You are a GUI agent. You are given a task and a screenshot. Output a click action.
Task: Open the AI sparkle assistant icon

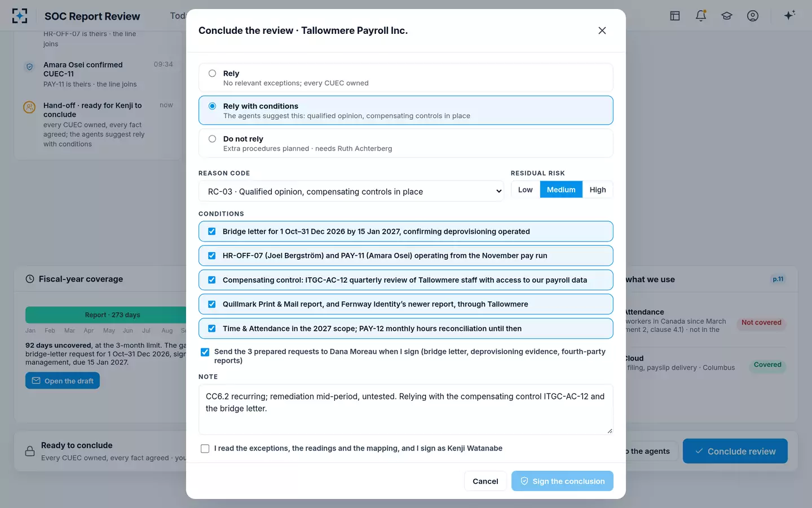[789, 15]
